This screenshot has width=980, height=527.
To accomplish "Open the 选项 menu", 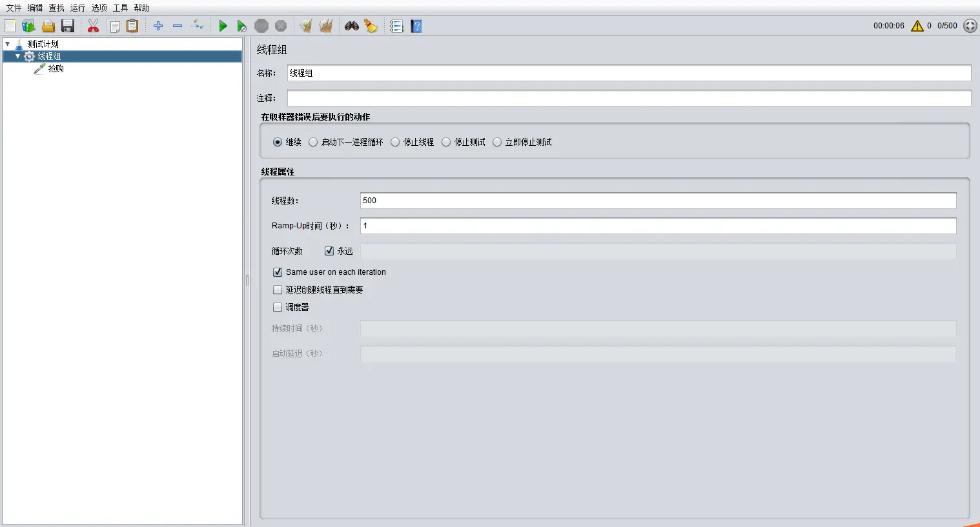I will 99,8.
